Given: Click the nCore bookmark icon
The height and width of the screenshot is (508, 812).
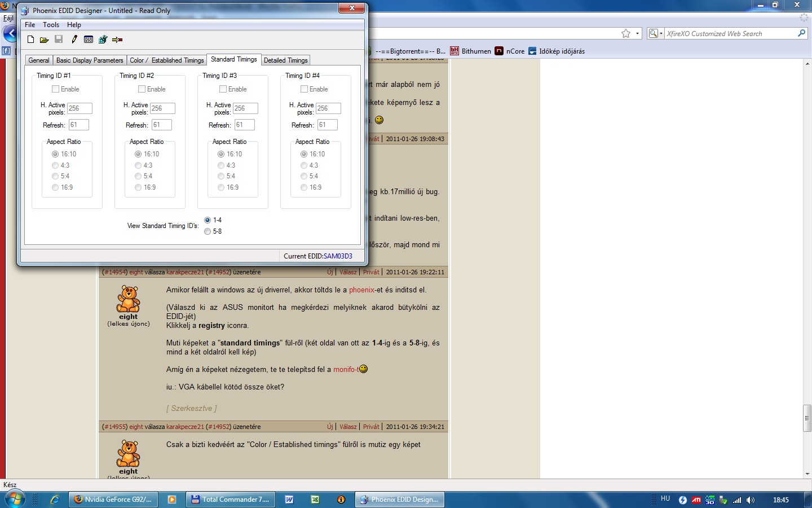Looking at the screenshot, I should pyautogui.click(x=499, y=51).
